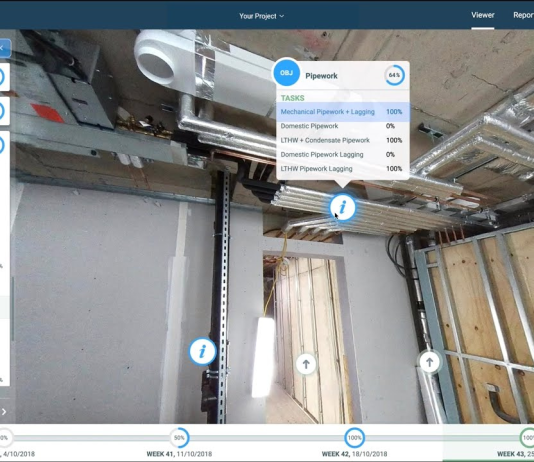Click the 64% progress ring for Pipework
Screen dimensions: 534x462
[x=394, y=75]
